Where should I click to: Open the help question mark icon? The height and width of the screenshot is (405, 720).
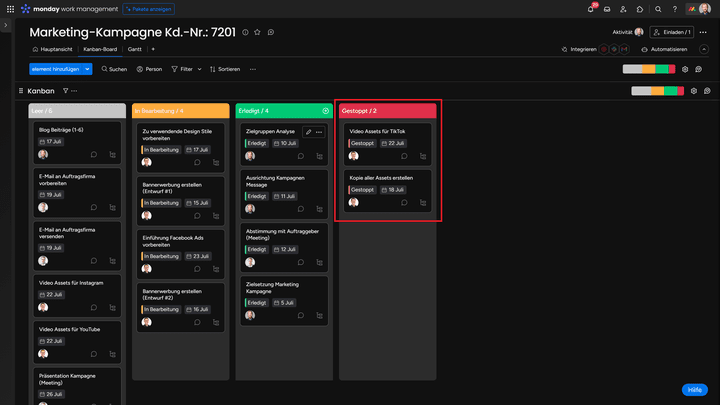pyautogui.click(x=674, y=9)
